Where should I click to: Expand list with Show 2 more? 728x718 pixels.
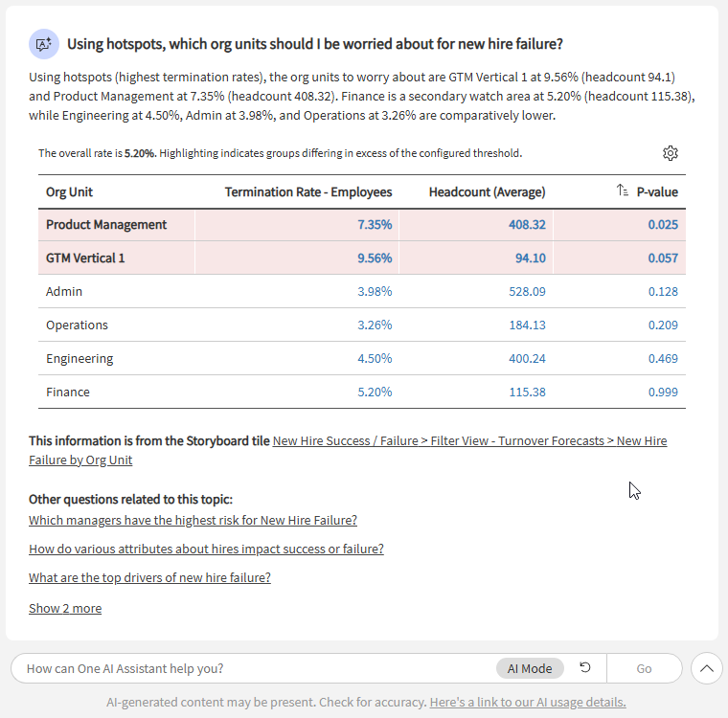coord(65,608)
